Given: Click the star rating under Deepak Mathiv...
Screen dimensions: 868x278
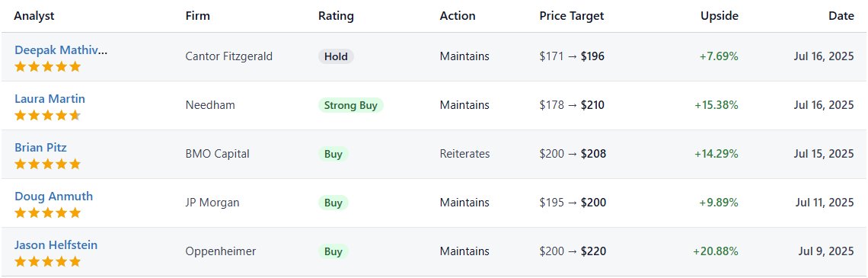Looking at the screenshot, I should click(48, 67).
